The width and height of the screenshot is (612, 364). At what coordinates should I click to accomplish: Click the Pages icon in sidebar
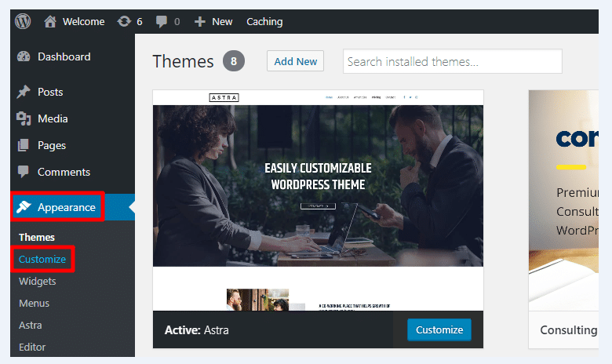(24, 145)
